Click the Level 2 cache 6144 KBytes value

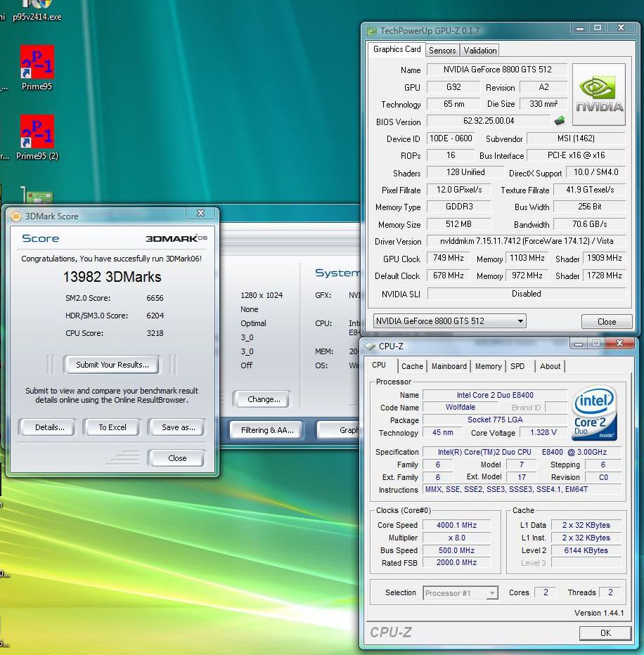click(586, 550)
